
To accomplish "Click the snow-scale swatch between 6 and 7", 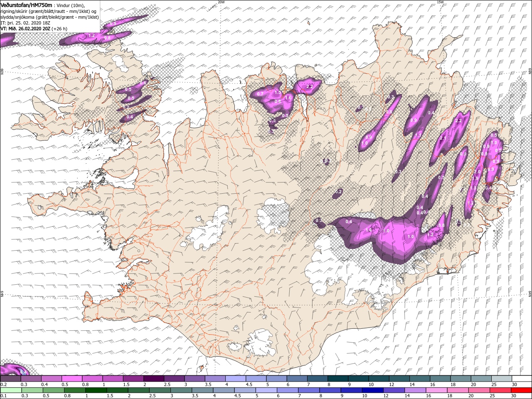I will point(297,379).
